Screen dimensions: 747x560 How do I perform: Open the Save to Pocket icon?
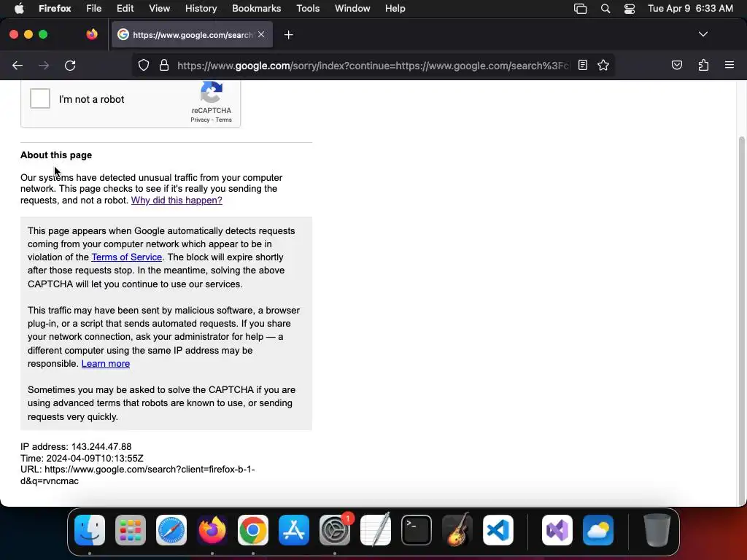tap(676, 65)
